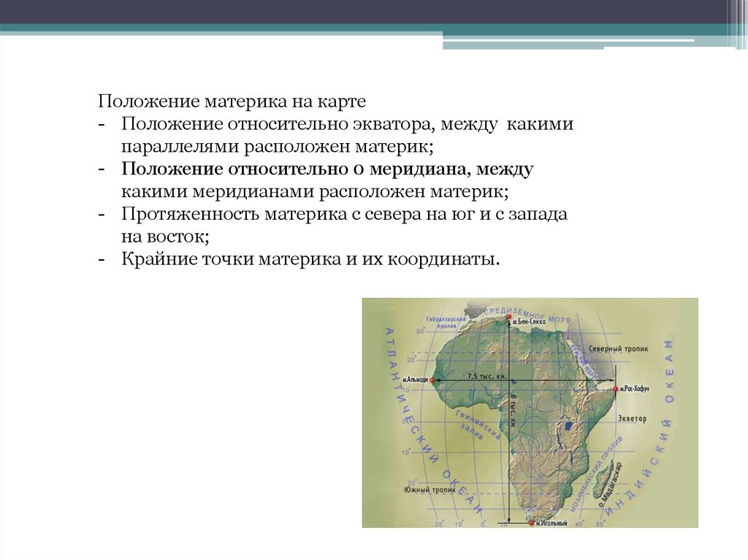Image resolution: width=748 pixels, height=560 pixels.
Task: Click the 'м.Игольный' cape label
Action: [x=552, y=523]
